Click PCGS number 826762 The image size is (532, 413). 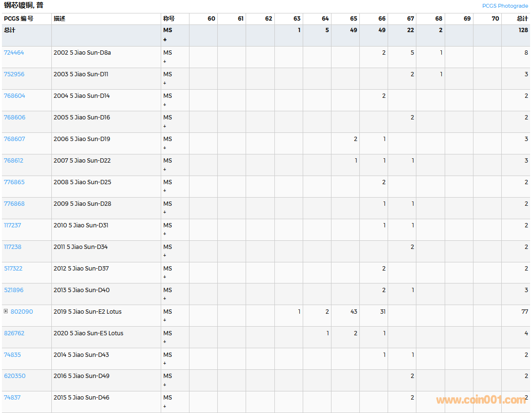click(x=14, y=333)
